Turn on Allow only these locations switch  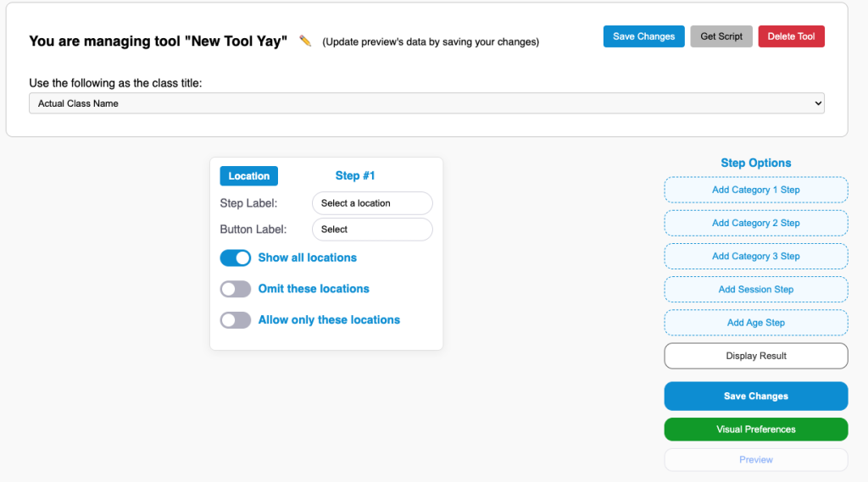236,320
